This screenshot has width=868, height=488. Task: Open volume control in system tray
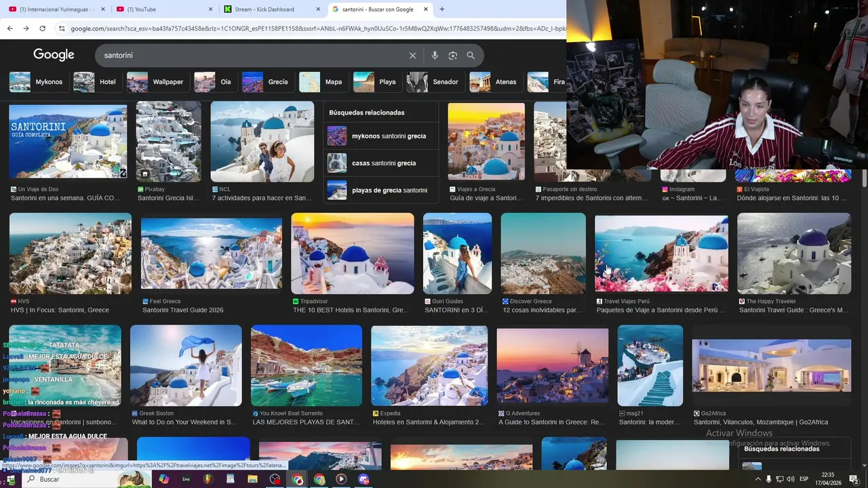pos(791,479)
